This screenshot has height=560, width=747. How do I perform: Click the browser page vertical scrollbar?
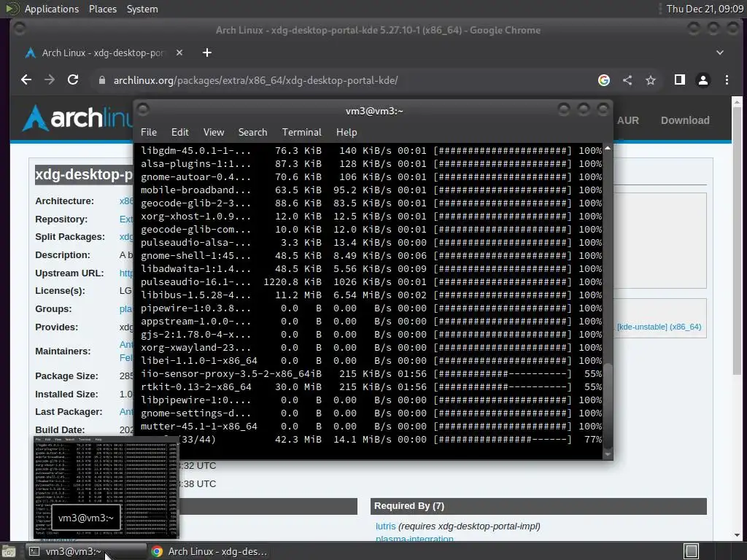[737, 241]
